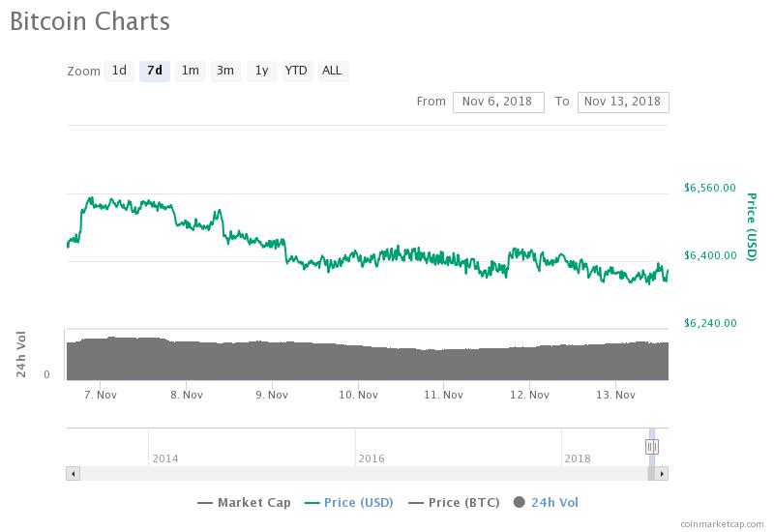Set zoom range to 1y
The image size is (774, 532).
point(261,71)
